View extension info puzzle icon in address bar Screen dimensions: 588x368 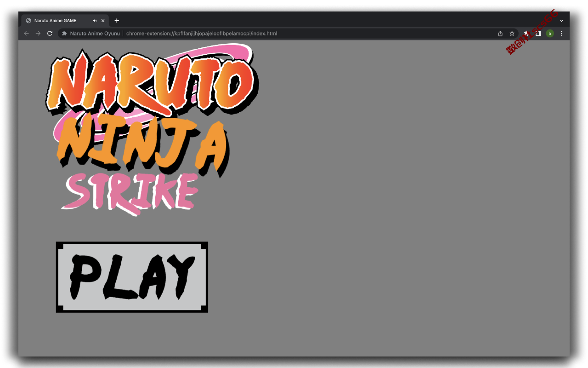pyautogui.click(x=64, y=34)
